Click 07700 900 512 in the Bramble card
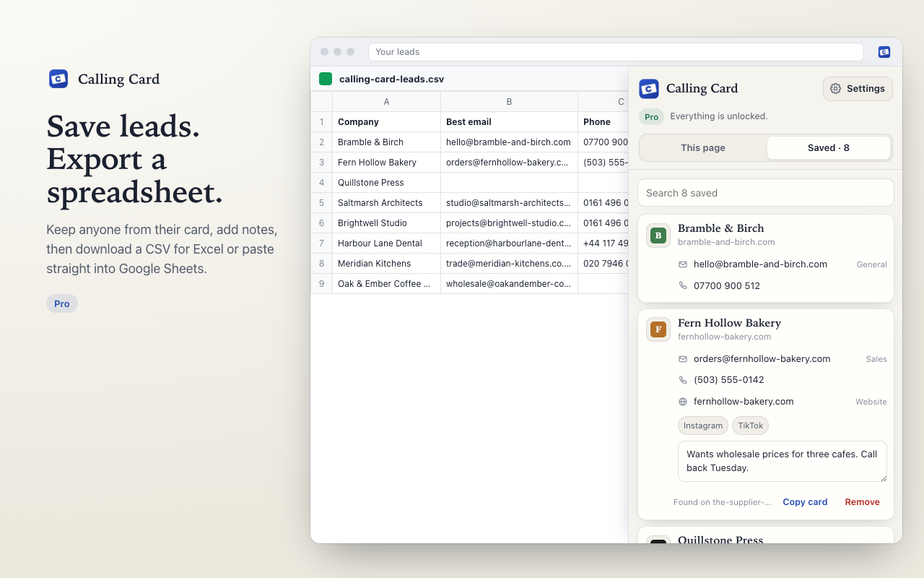Viewport: 924px width, 578px height. (x=727, y=286)
